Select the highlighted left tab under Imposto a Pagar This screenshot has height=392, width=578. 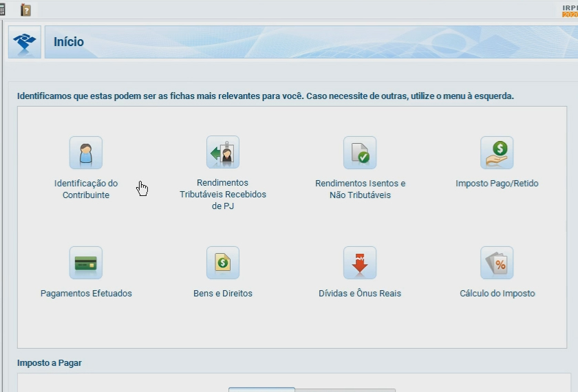[x=261, y=389]
